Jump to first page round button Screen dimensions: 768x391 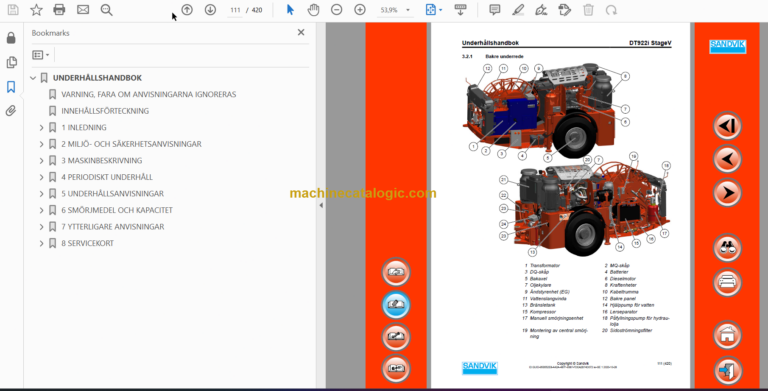click(727, 126)
